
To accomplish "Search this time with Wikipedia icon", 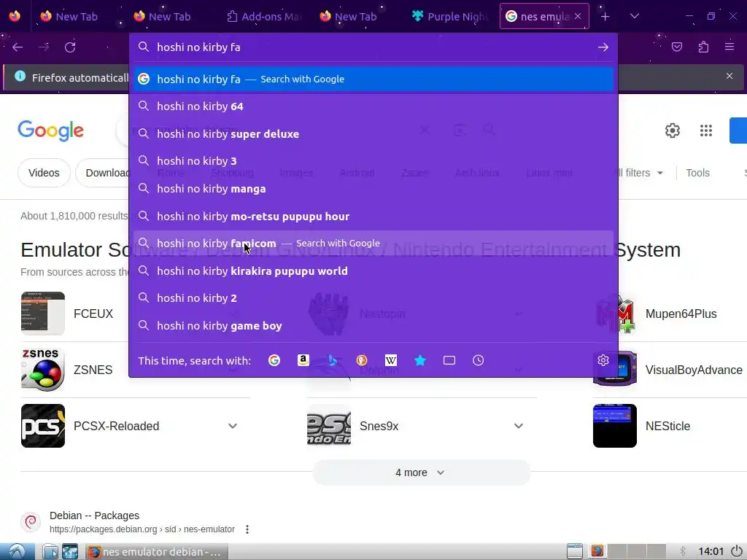I will tap(391, 360).
